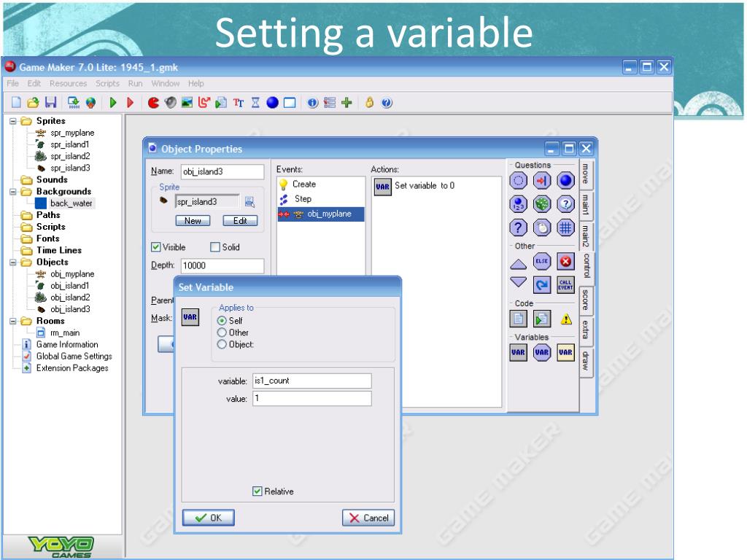Screen dimensions: 747x560
Task: Switch to the score actions tab
Action: 586,300
